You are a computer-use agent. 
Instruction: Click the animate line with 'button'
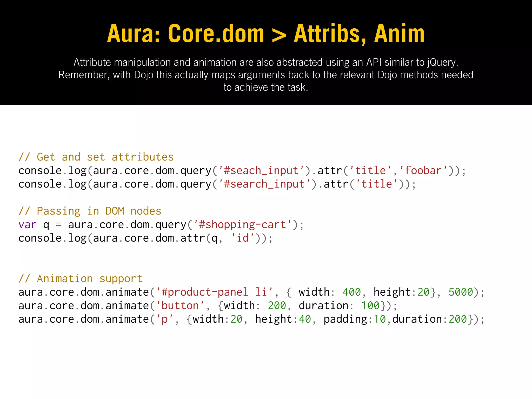(x=208, y=306)
